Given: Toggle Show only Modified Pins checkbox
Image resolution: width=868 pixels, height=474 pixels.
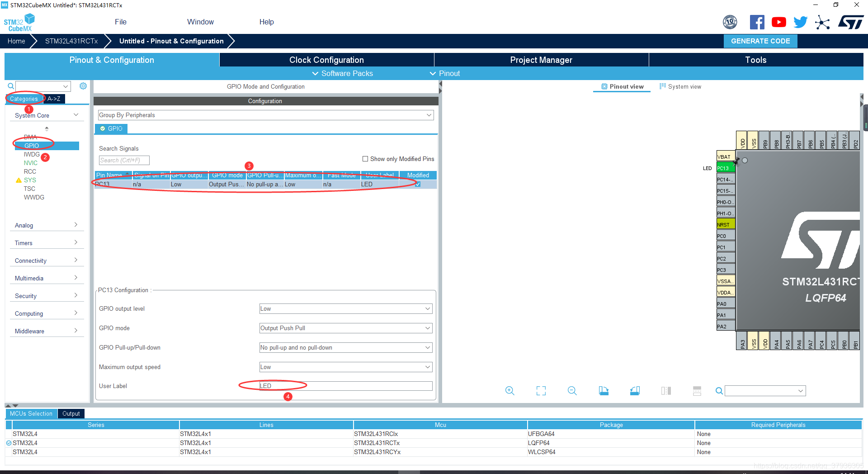Looking at the screenshot, I should tap(365, 159).
